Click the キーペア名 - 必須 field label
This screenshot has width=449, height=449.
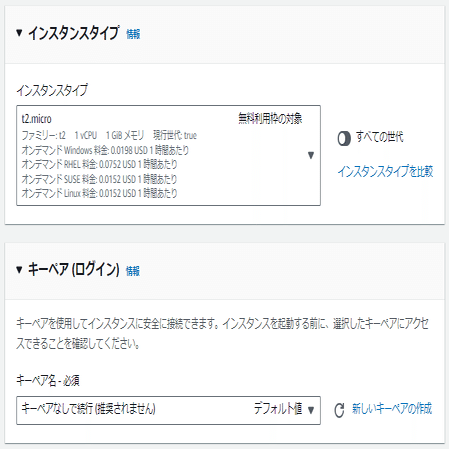(x=48, y=380)
